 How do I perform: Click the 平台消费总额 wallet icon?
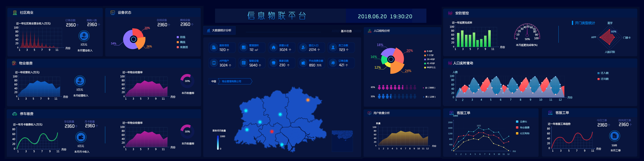pyautogui.click(x=303, y=63)
